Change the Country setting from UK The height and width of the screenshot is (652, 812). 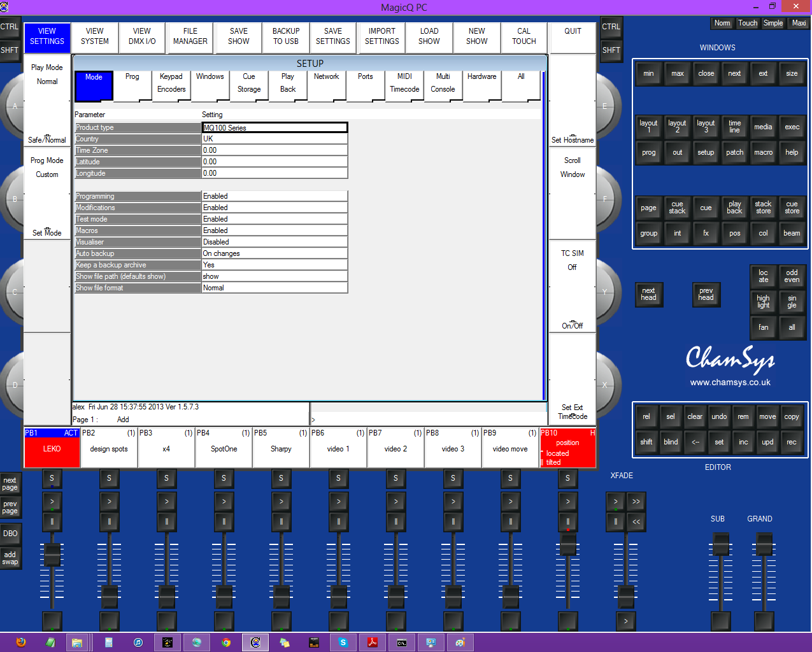[274, 138]
